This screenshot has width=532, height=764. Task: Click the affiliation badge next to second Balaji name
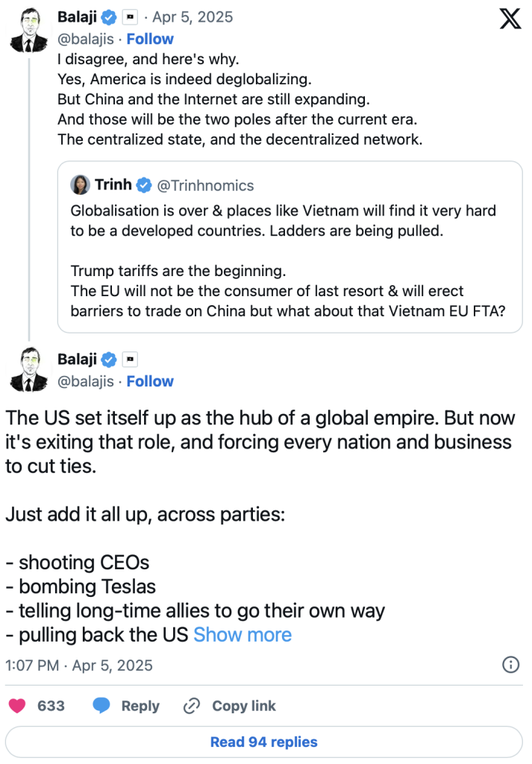[x=130, y=360]
